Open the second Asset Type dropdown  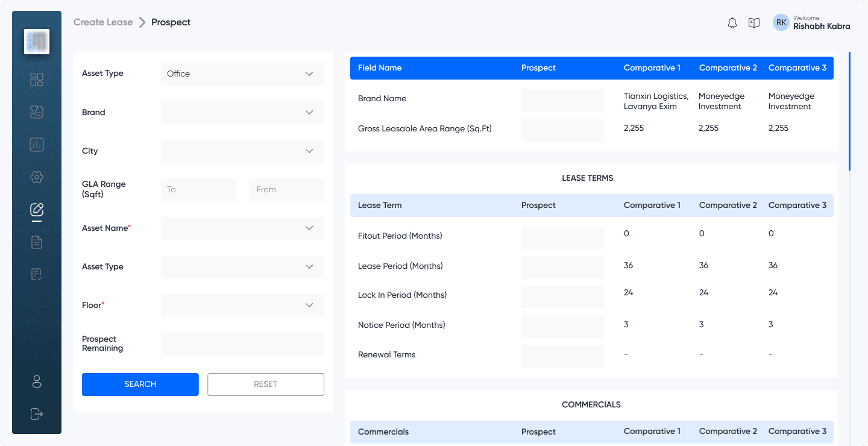242,267
